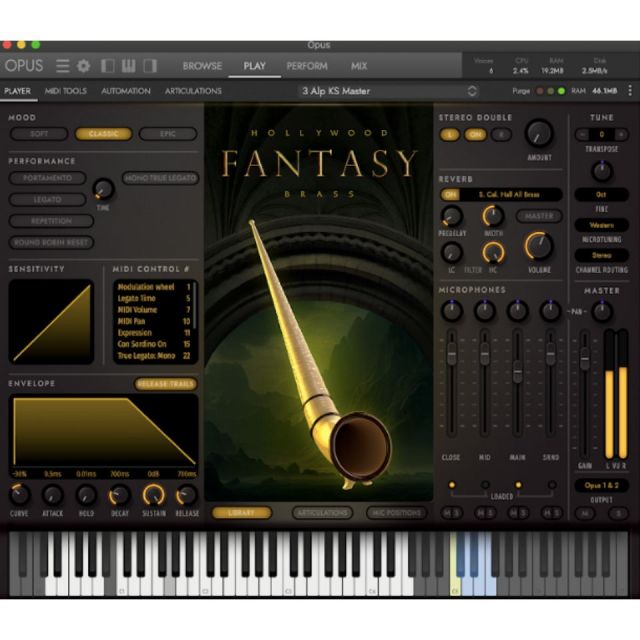Open the Articulations tab beside Automation
This screenshot has width=640, height=640.
193,91
